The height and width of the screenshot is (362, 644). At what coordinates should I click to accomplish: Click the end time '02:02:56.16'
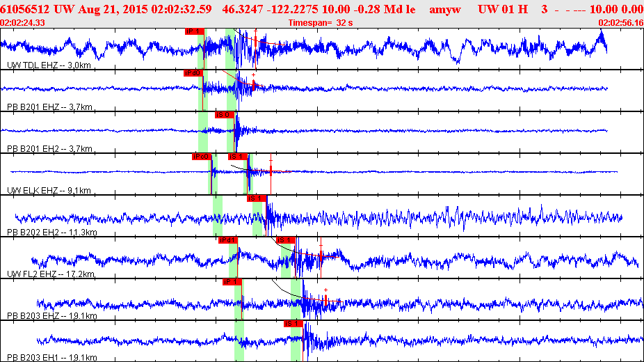tap(620, 23)
